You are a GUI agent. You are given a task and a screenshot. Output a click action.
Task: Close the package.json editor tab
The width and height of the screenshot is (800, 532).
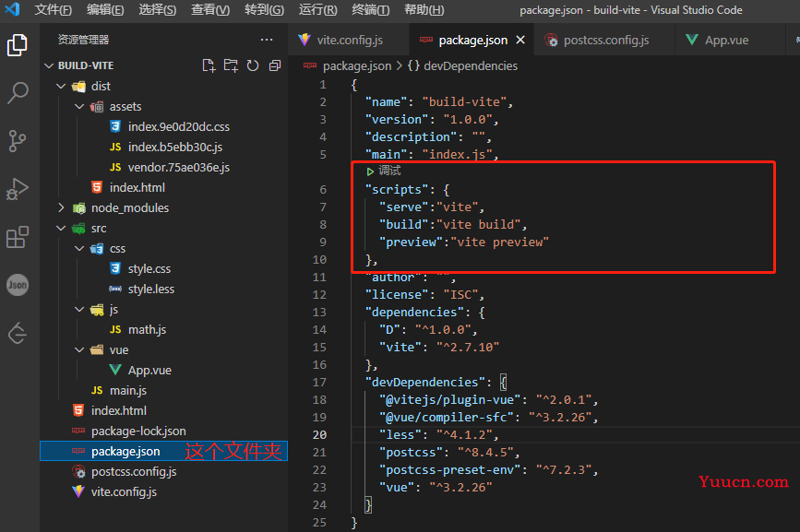(x=520, y=40)
